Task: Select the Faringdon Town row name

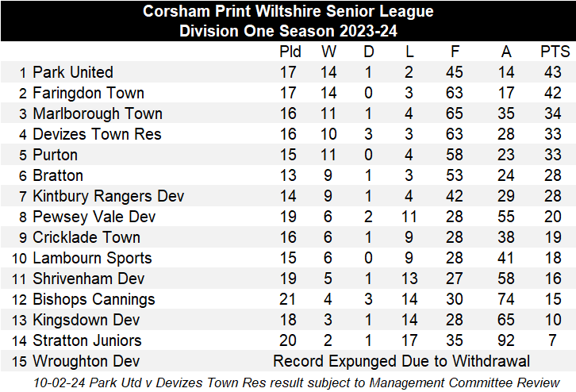Action: 88,93
